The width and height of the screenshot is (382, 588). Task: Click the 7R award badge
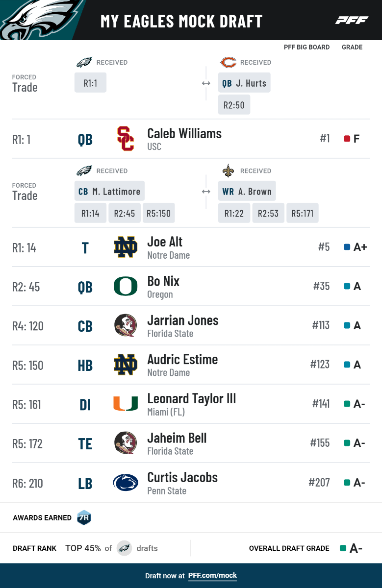coord(84,518)
